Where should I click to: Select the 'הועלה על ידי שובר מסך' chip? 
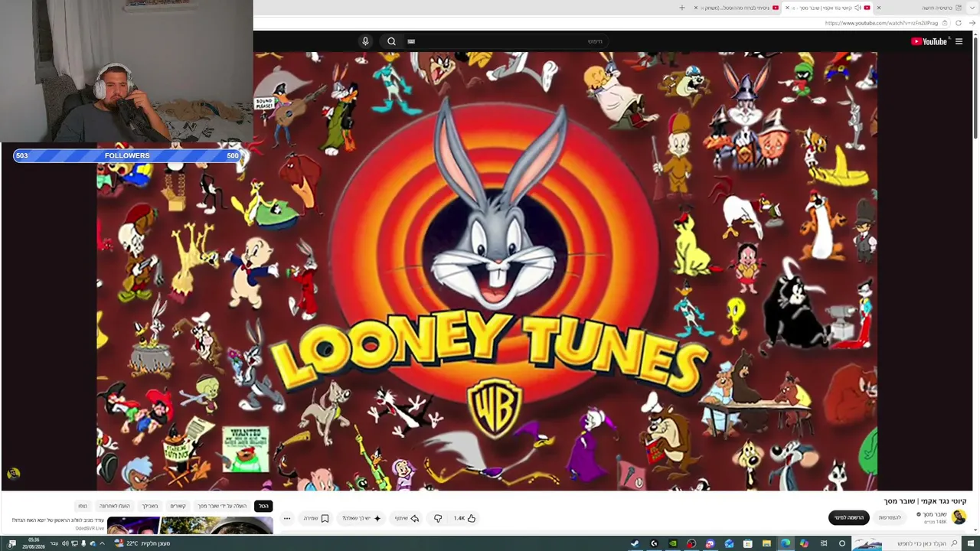pyautogui.click(x=222, y=506)
